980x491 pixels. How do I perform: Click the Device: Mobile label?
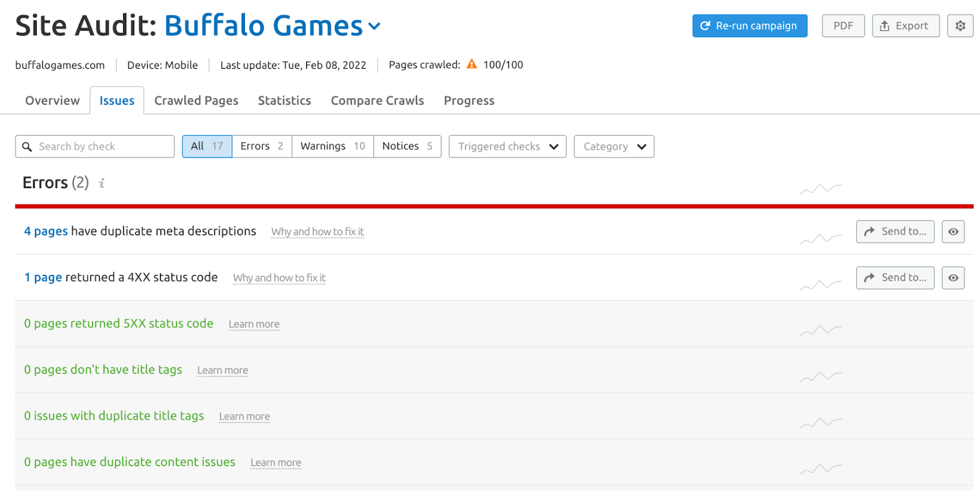coord(162,65)
